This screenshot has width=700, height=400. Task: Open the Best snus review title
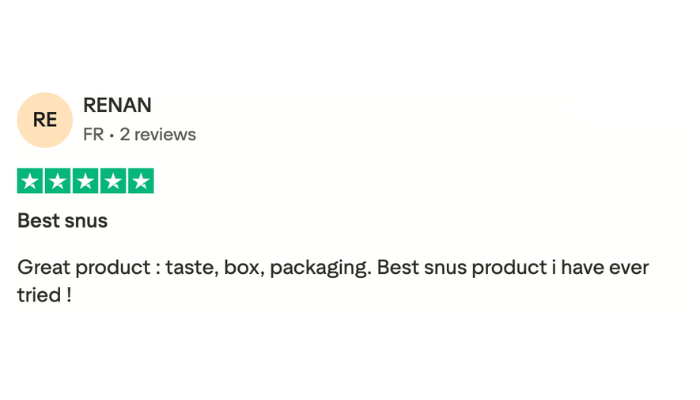(x=62, y=221)
